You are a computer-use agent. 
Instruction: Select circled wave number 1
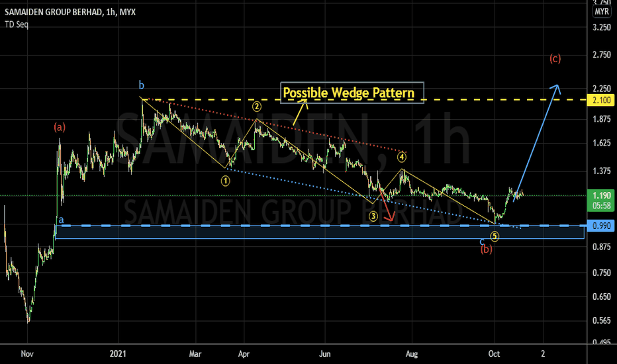[x=226, y=181]
